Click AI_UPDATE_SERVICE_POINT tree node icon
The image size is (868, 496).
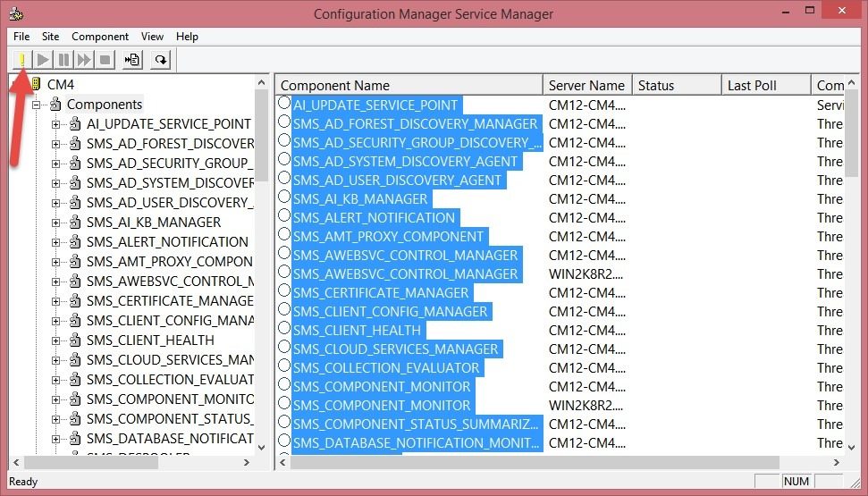(x=75, y=124)
